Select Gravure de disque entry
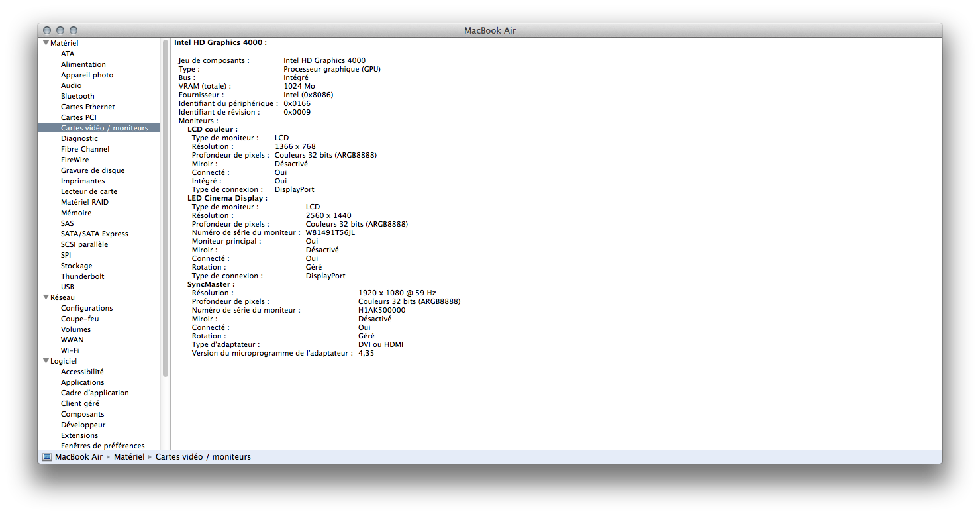The width and height of the screenshot is (980, 516). [93, 170]
